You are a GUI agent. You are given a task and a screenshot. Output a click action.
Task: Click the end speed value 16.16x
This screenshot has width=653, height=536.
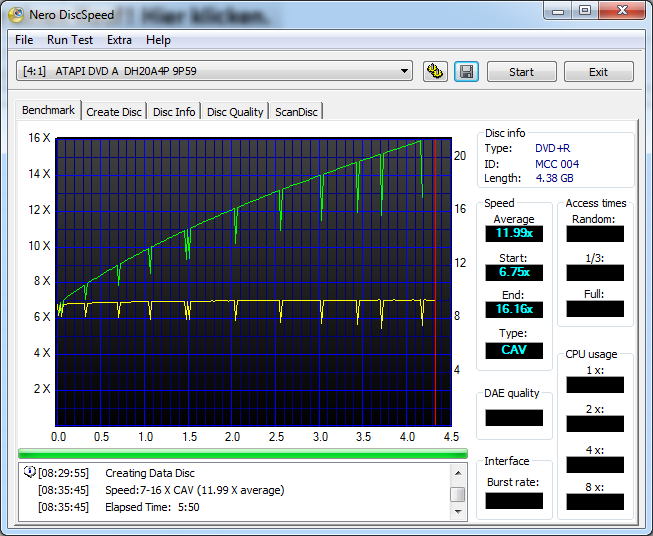coord(514,309)
